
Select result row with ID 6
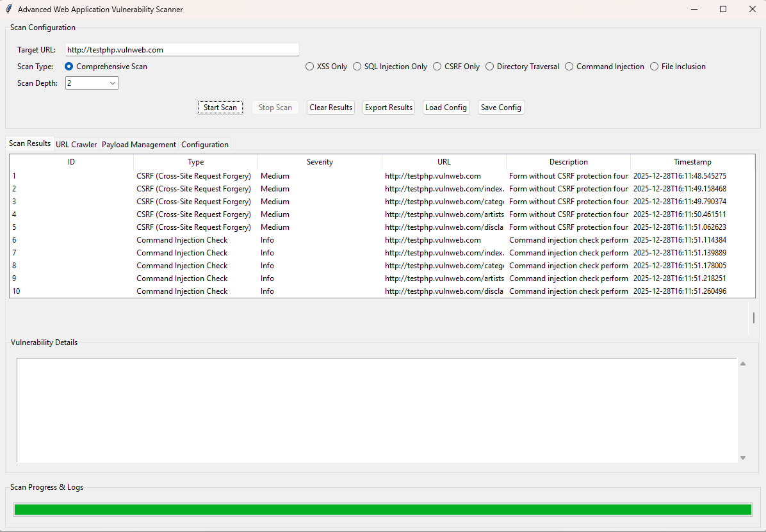click(x=192, y=240)
